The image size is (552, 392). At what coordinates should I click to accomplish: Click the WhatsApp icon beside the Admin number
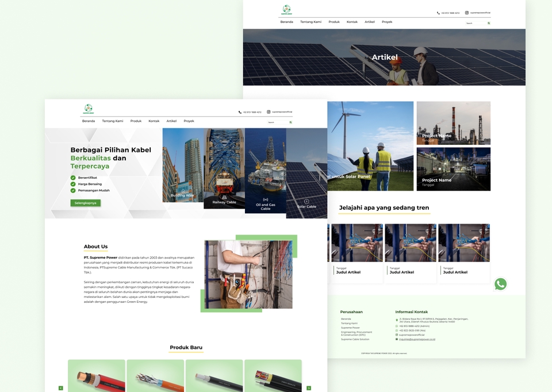coord(397,326)
